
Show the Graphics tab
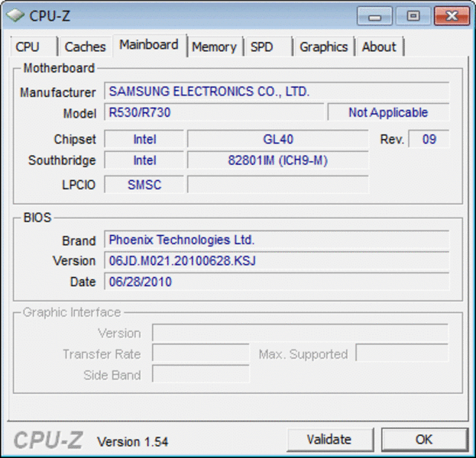(x=324, y=47)
